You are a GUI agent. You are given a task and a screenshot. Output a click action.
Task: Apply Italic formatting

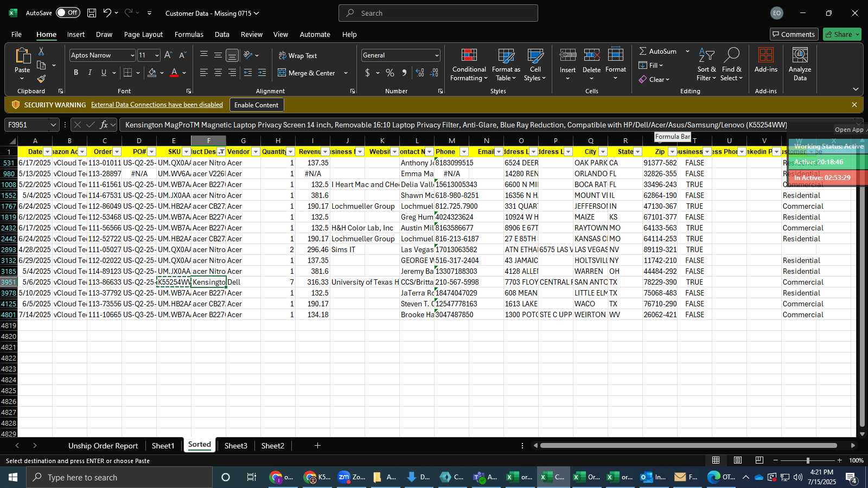pyautogui.click(x=90, y=73)
